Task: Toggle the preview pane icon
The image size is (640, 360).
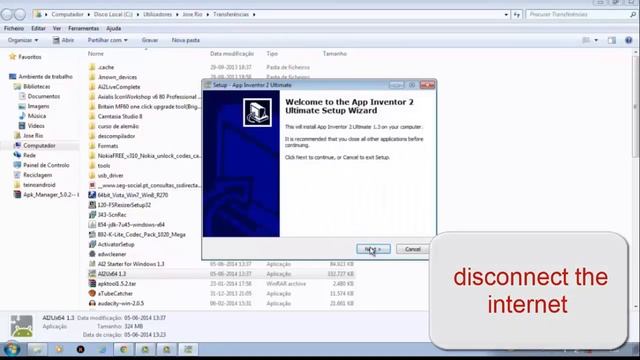Action: coord(611,40)
